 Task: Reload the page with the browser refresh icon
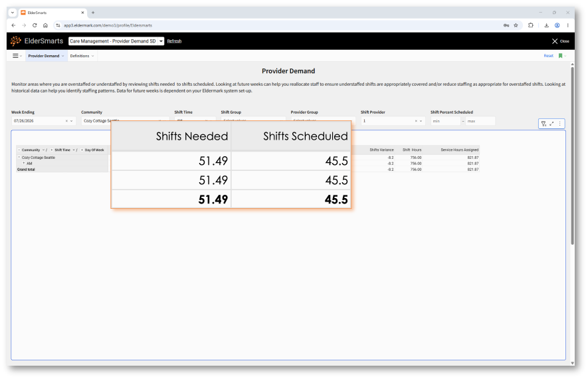point(35,25)
